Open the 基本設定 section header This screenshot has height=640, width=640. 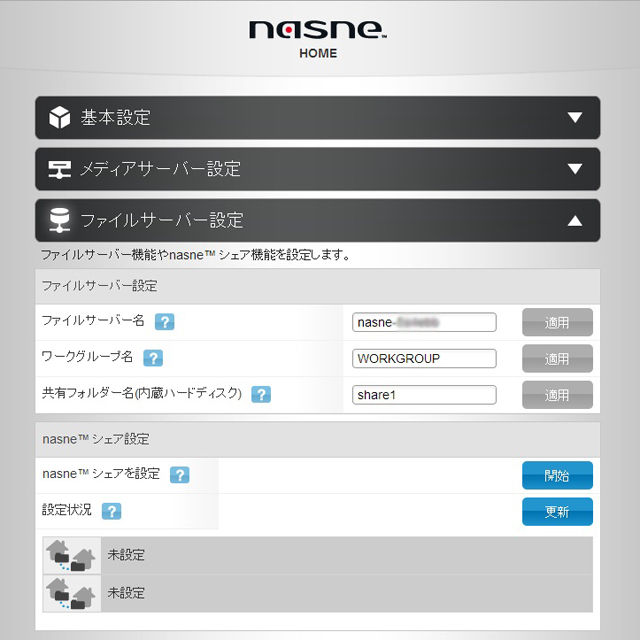[318, 118]
